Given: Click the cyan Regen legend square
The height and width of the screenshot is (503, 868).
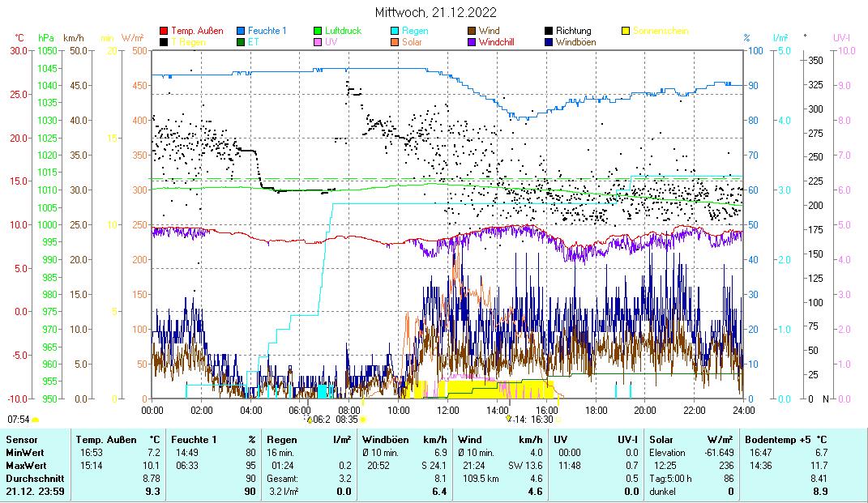Looking at the screenshot, I should point(396,32).
